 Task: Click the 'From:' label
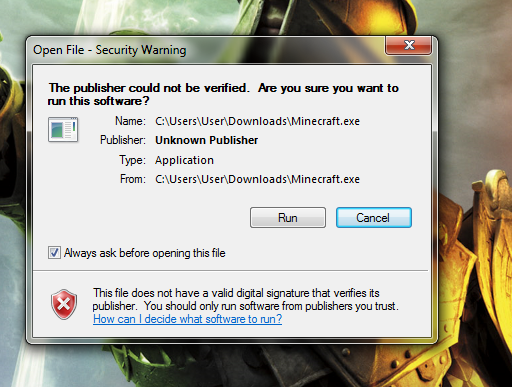coord(133,179)
